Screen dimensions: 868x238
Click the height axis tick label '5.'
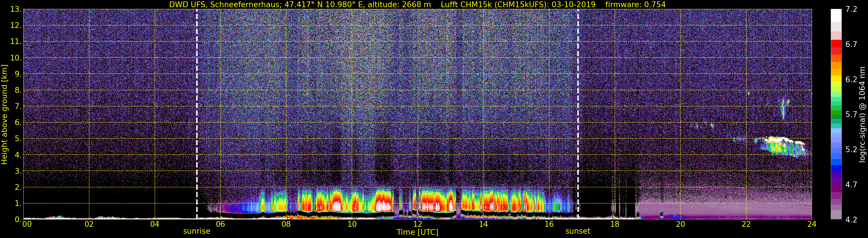tap(18, 139)
